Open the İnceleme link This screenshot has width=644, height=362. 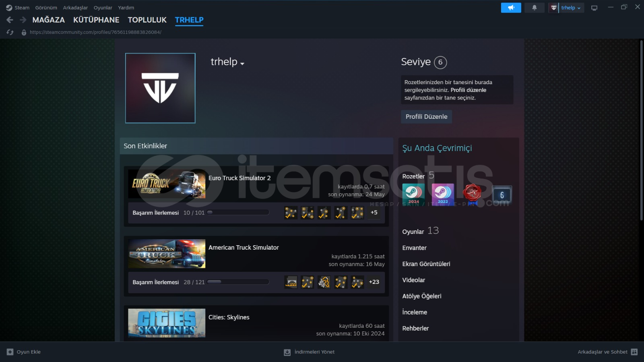pyautogui.click(x=415, y=312)
